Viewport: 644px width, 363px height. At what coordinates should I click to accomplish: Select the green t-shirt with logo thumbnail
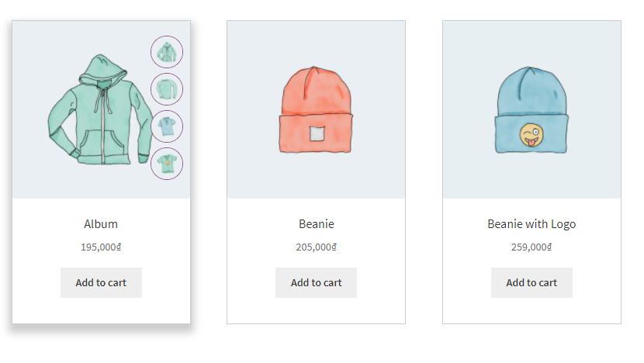coord(167,164)
